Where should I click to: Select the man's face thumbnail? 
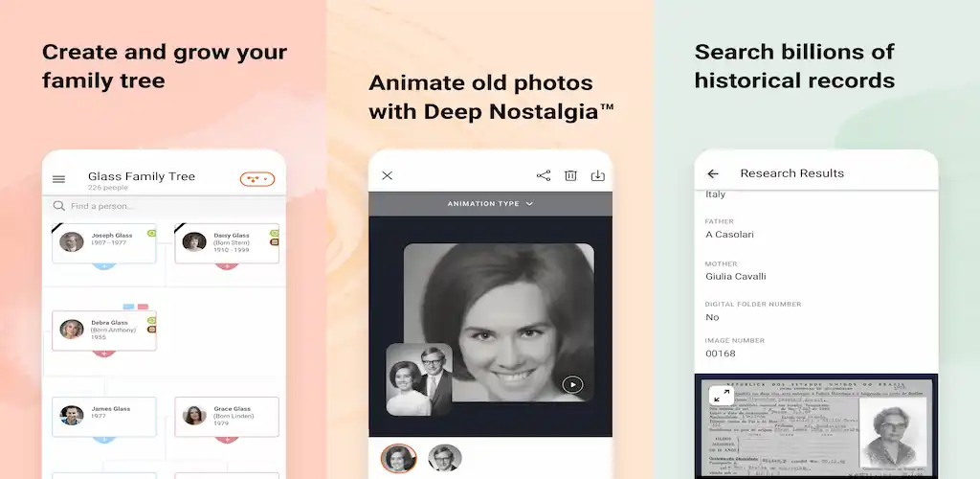click(445, 458)
